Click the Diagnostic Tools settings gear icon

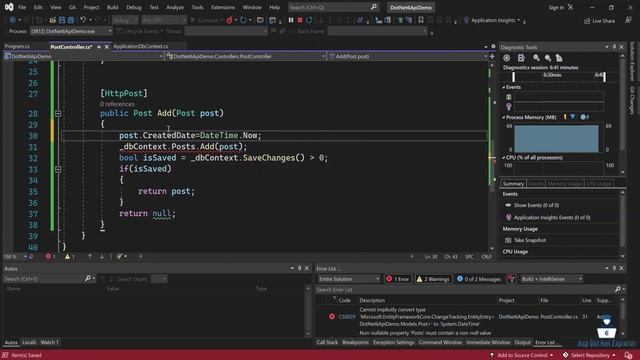[x=507, y=58]
